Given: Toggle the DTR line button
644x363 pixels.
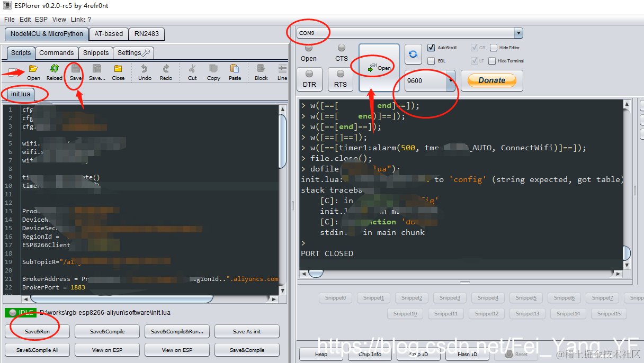Looking at the screenshot, I should (x=309, y=79).
